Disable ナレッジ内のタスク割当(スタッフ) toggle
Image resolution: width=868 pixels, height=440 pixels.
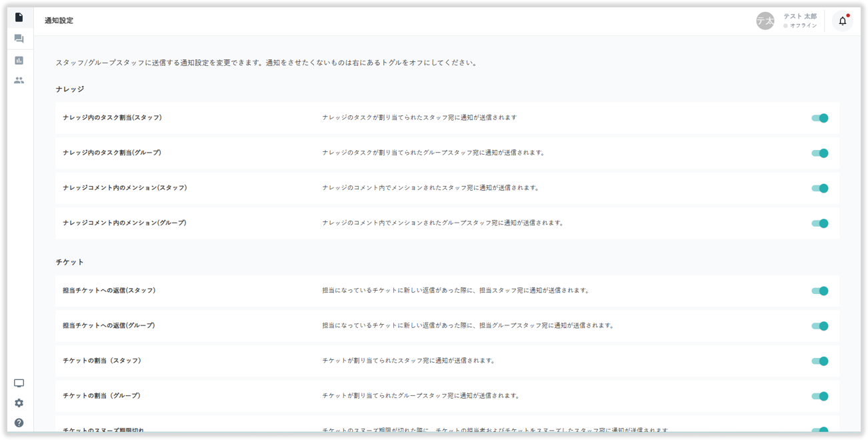(x=819, y=118)
